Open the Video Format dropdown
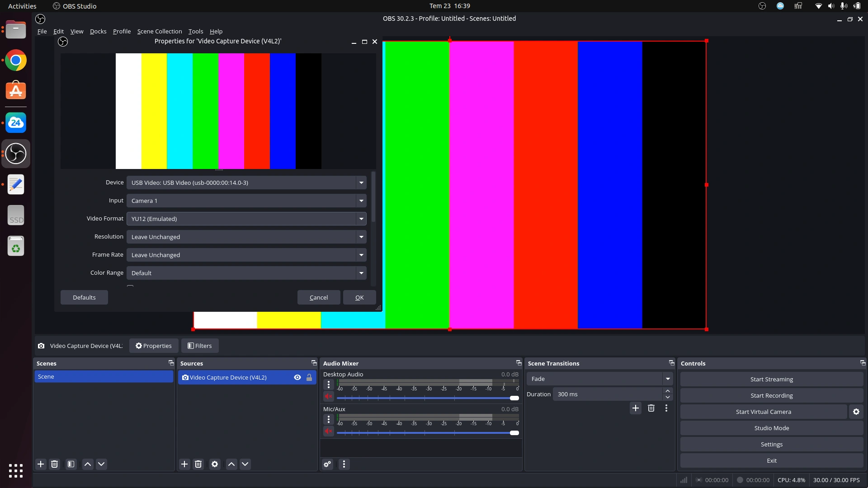 [x=246, y=219]
